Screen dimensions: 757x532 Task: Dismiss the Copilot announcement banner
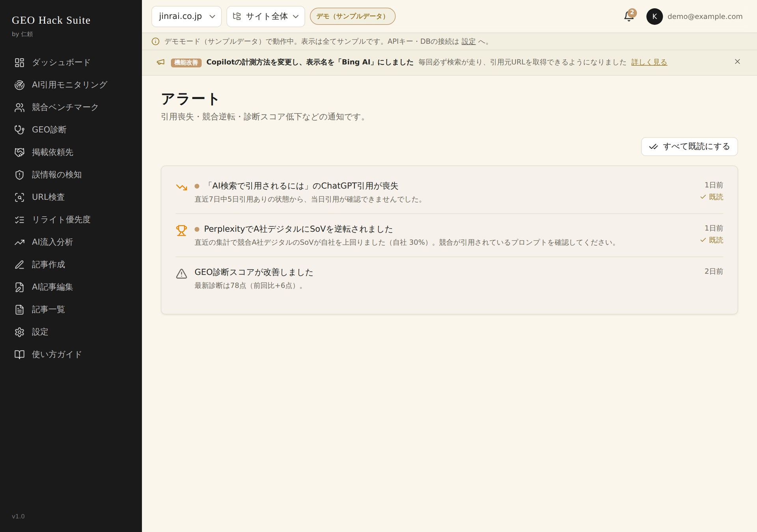tap(737, 62)
